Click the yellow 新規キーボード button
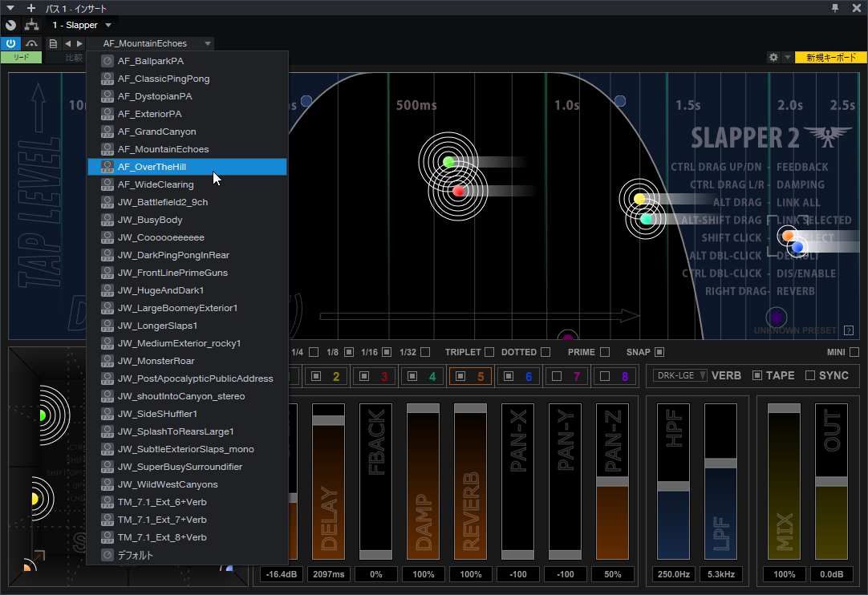The image size is (868, 595). [x=831, y=57]
